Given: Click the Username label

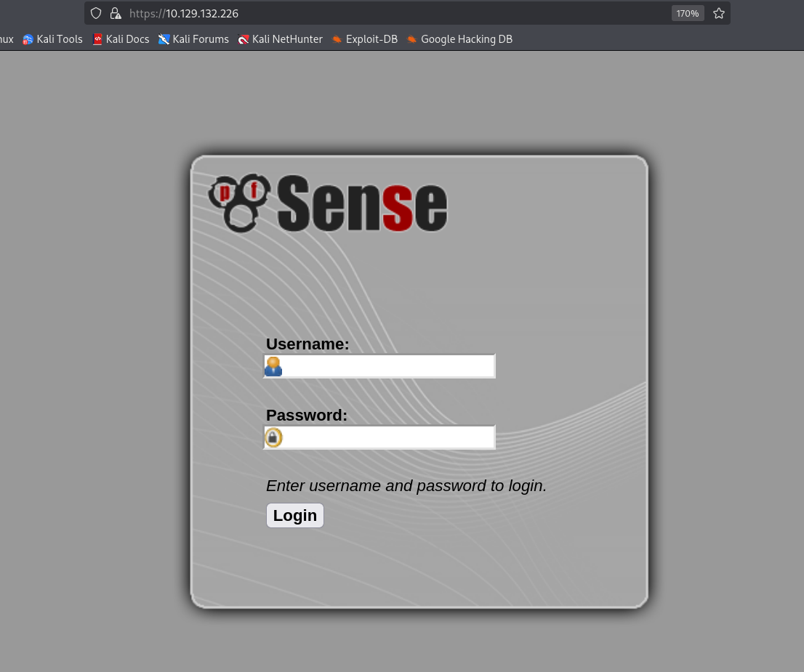Looking at the screenshot, I should 307,344.
